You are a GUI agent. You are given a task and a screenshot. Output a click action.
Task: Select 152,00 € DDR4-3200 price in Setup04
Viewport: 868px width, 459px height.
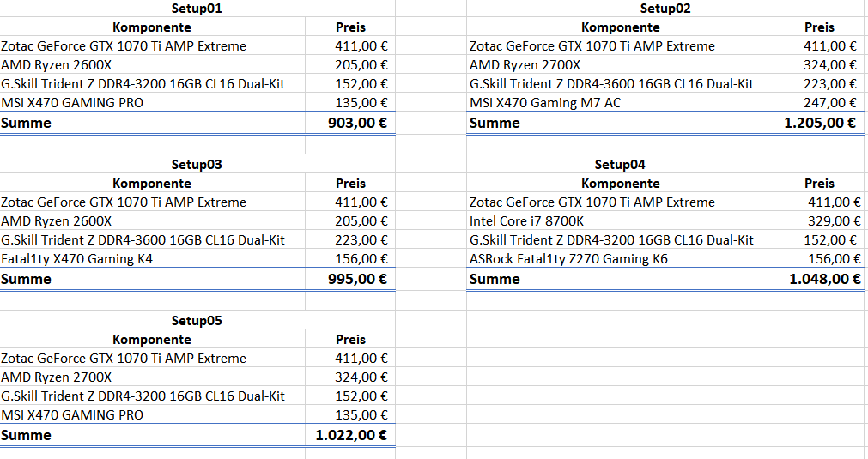[x=819, y=239]
